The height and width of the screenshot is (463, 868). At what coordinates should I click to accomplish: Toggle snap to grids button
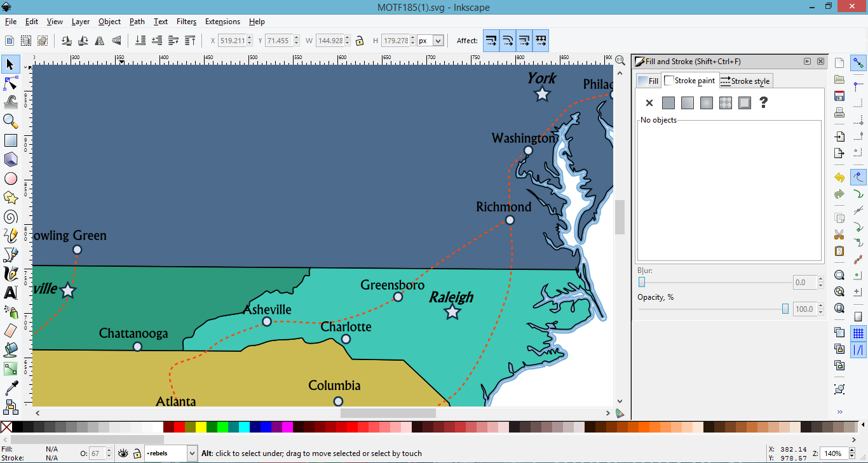(x=858, y=333)
